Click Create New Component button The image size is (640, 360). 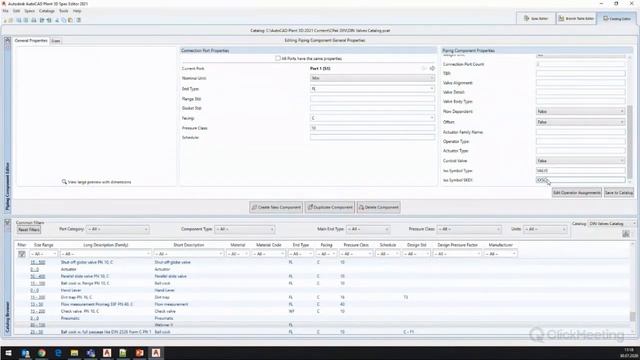[276, 207]
